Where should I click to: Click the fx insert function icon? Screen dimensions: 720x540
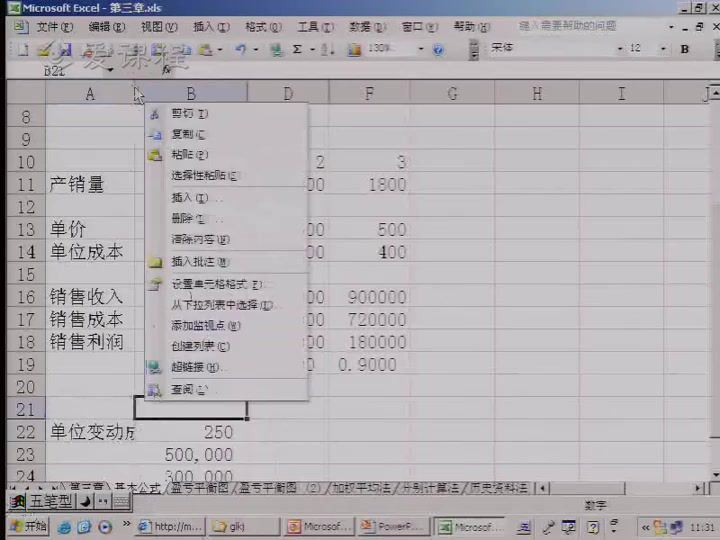coord(167,70)
